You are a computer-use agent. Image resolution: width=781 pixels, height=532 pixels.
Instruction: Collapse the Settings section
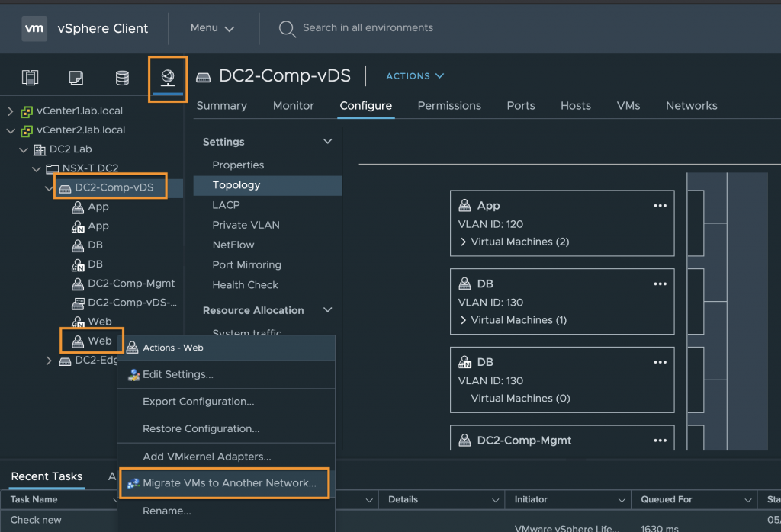tap(327, 141)
